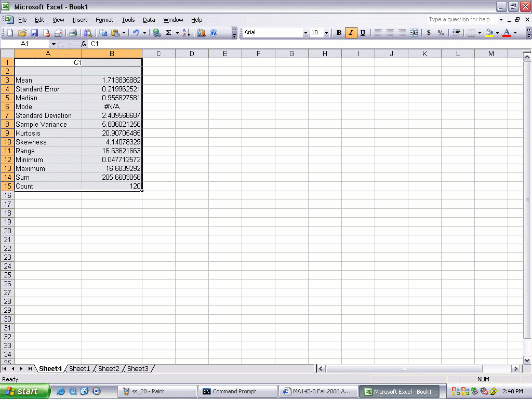Apply Currency style with dollar icon

pyautogui.click(x=429, y=33)
